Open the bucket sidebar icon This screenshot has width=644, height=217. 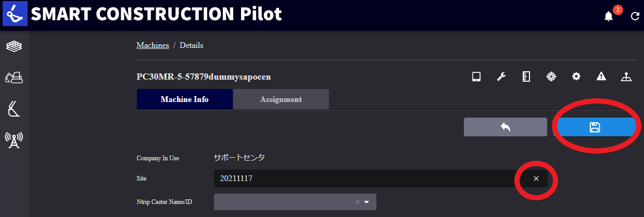point(14,109)
